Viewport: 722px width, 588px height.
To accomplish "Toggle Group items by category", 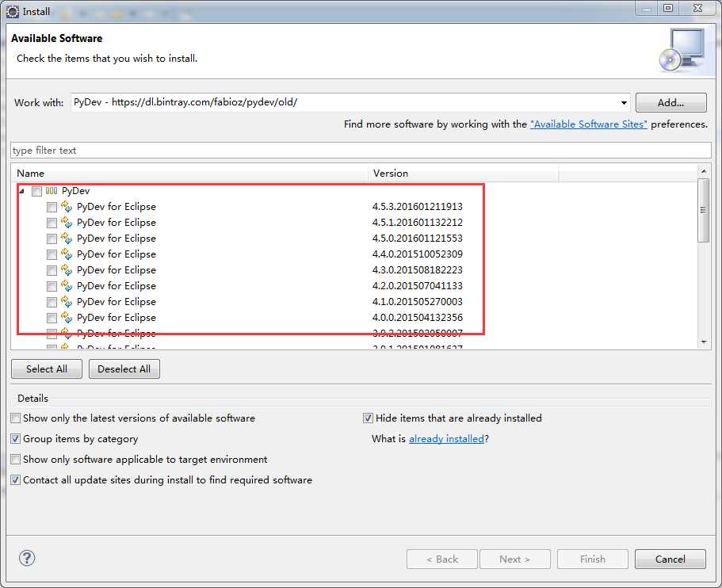I will (16, 438).
